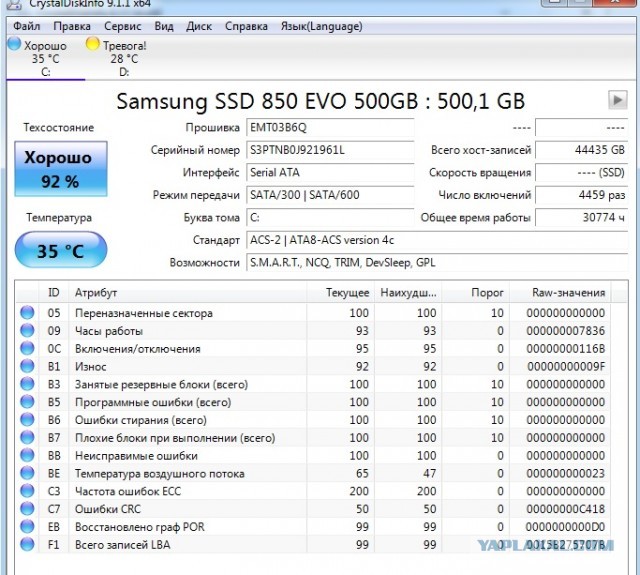
Task: Click status orb for attribute B5
Action: [x=27, y=402]
